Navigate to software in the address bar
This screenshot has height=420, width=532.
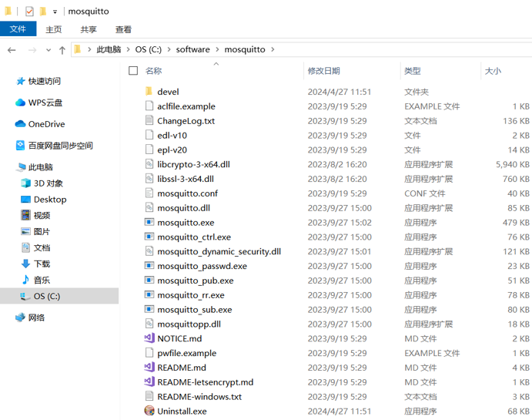(x=192, y=49)
